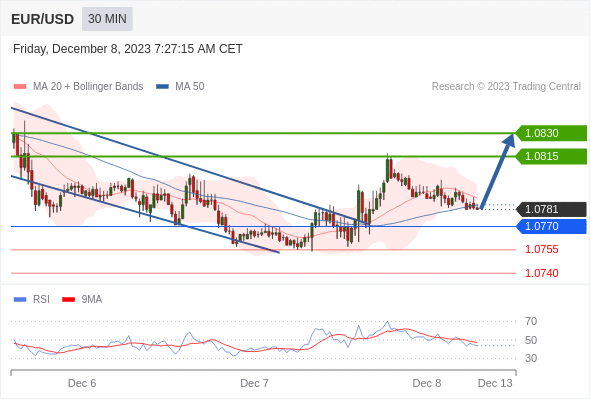Click the 1.0755 support level label
590x400 pixels.
click(x=541, y=249)
